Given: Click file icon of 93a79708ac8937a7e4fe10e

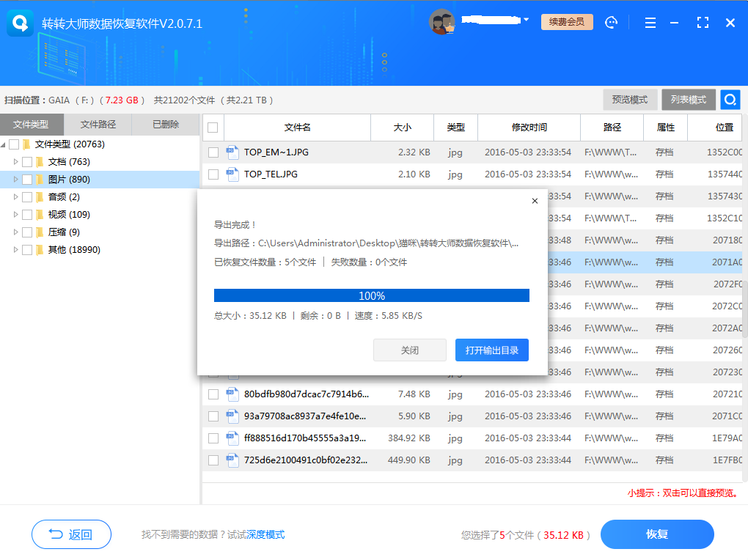Looking at the screenshot, I should tap(232, 416).
